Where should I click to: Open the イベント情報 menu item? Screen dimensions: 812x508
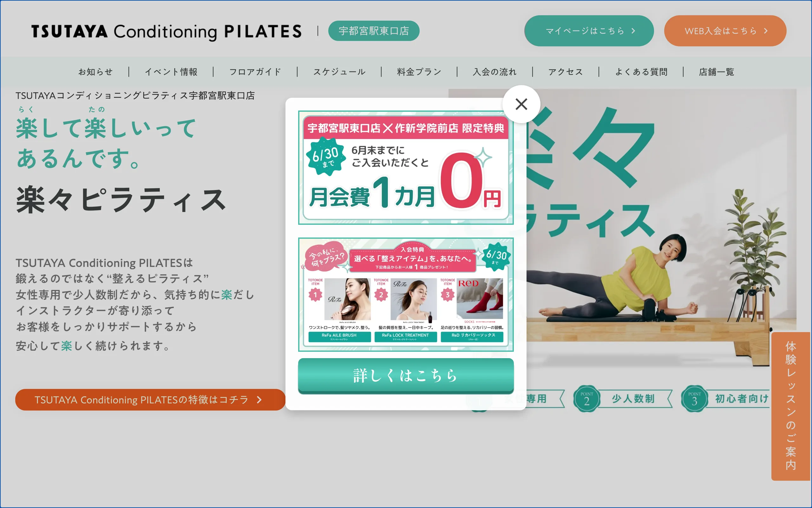tap(171, 72)
